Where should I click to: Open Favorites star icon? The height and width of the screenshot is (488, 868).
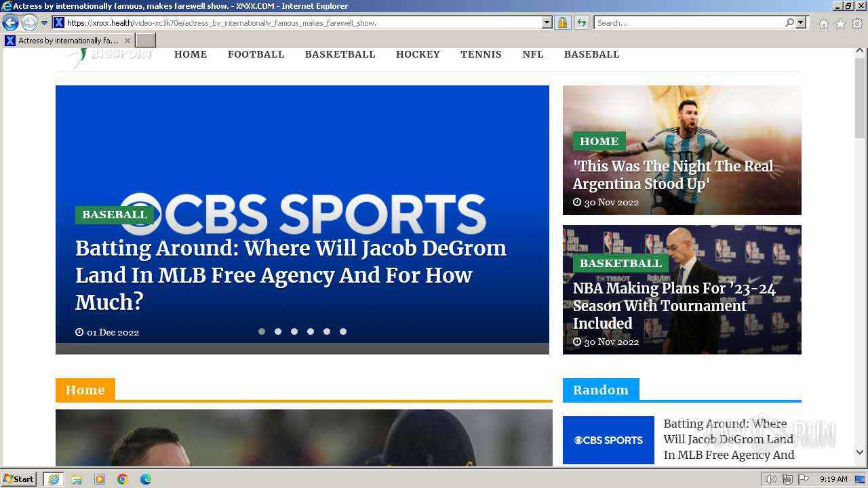click(840, 24)
